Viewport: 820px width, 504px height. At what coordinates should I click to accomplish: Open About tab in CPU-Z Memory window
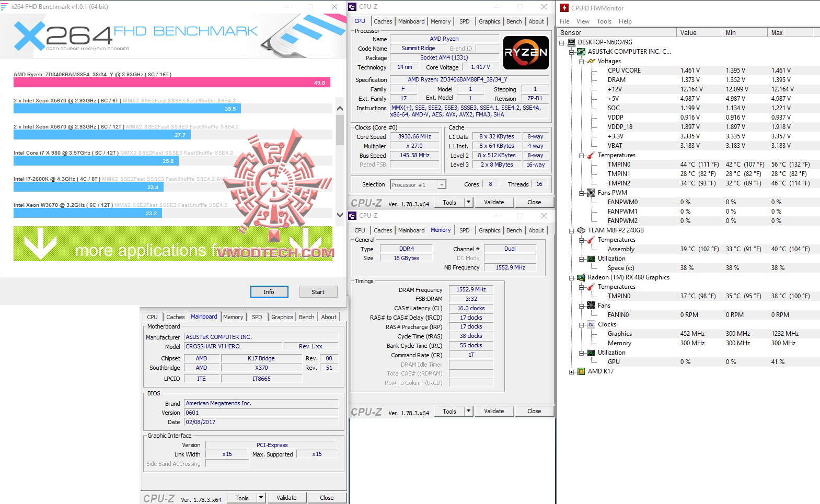click(x=536, y=230)
